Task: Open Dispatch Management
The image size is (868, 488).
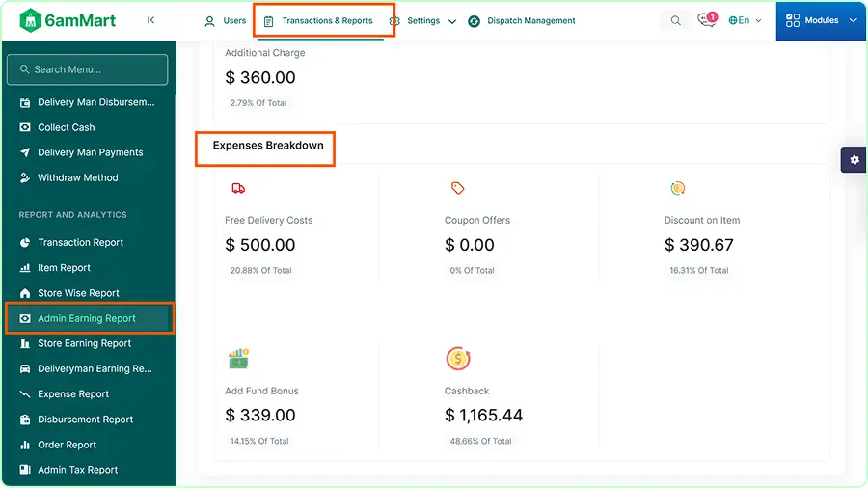Action: [x=522, y=21]
